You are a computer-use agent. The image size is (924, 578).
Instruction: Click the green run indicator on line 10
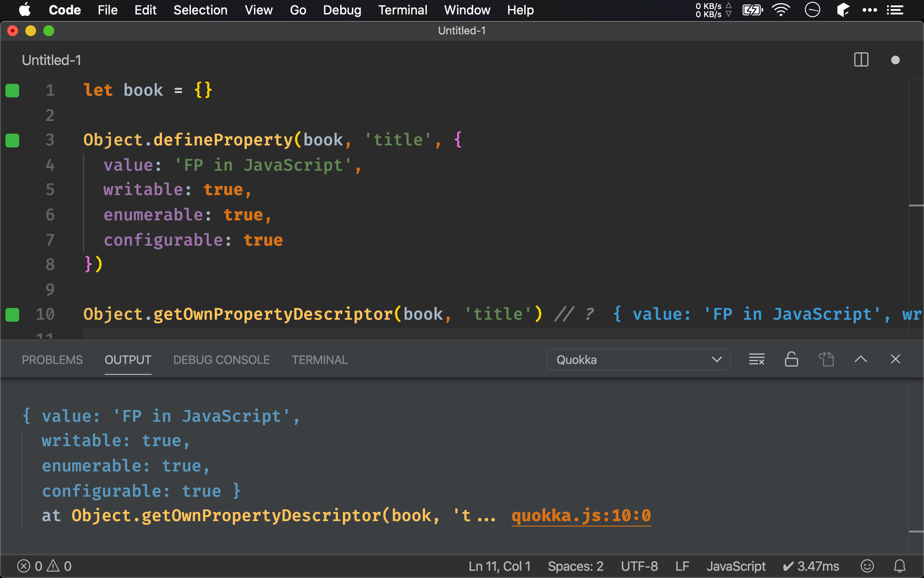click(x=12, y=314)
